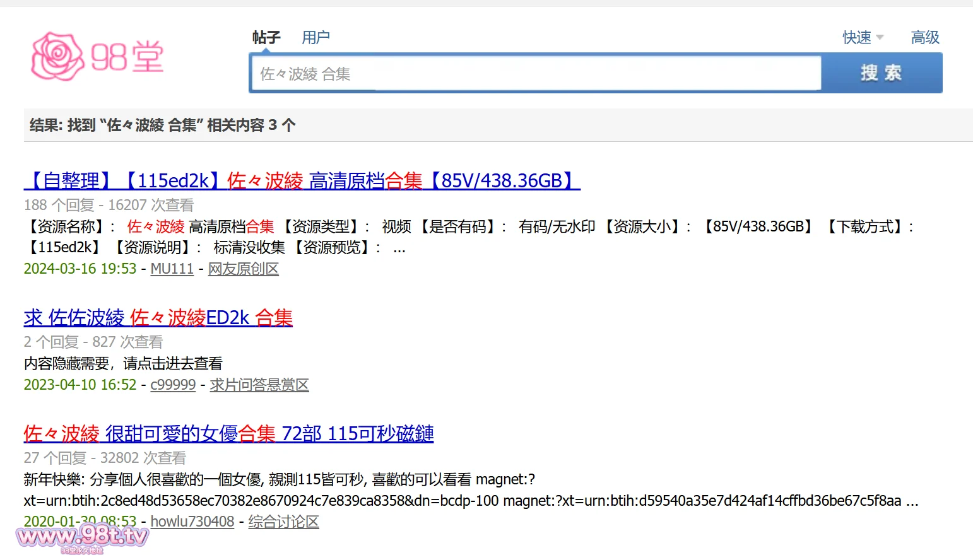
Task: Switch to the 帖子 search tab
Action: click(x=266, y=38)
